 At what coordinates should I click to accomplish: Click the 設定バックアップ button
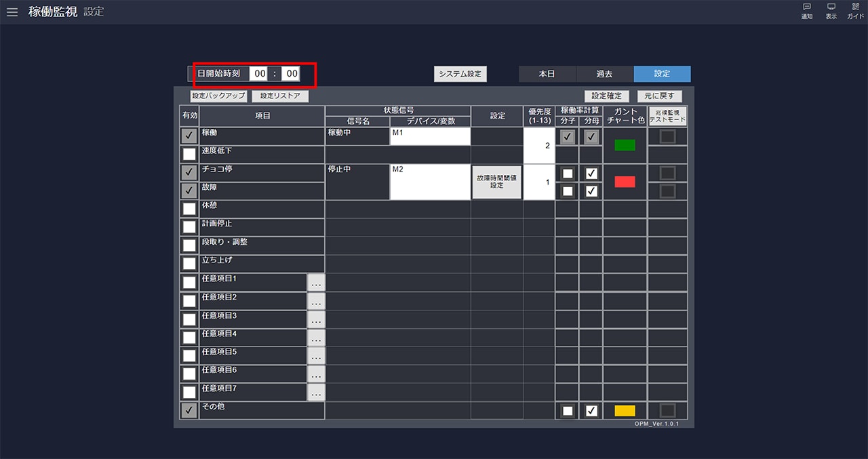click(218, 96)
